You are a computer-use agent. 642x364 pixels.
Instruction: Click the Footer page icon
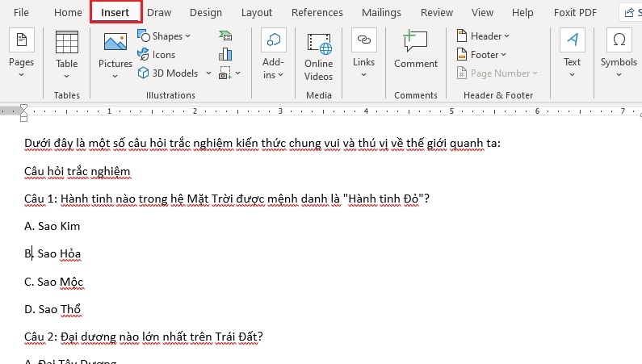(461, 54)
